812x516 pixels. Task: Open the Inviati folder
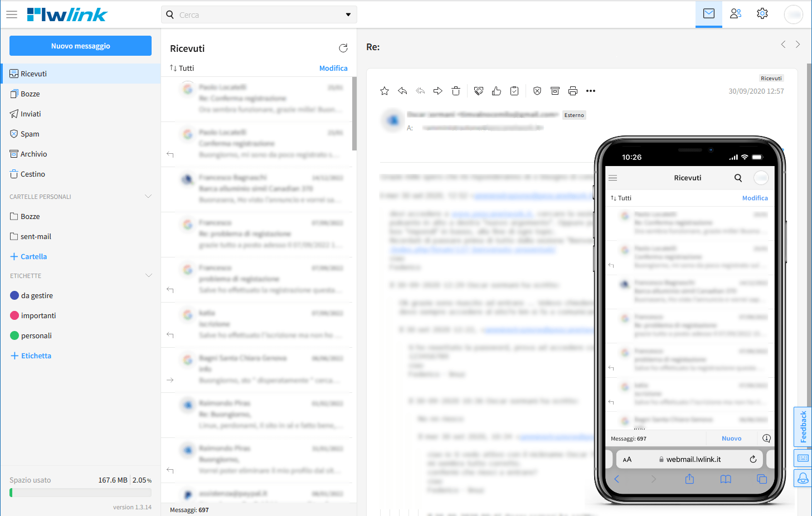31,114
